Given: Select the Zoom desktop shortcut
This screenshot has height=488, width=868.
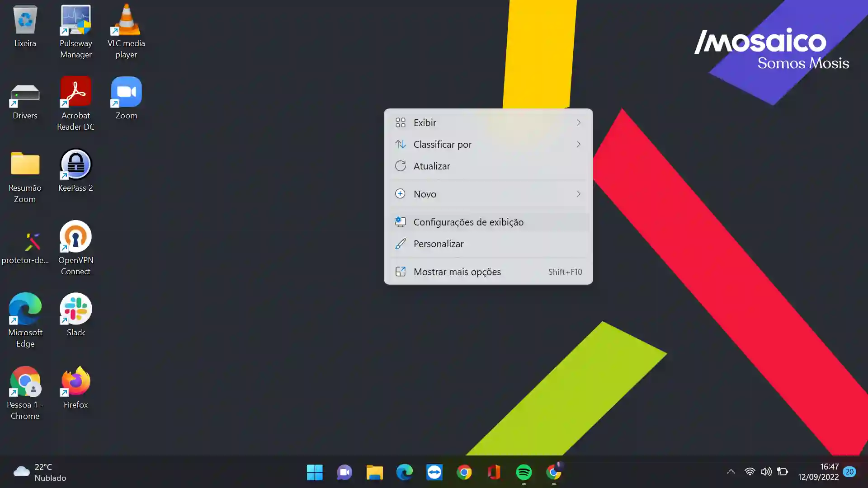Looking at the screenshot, I should [126, 99].
